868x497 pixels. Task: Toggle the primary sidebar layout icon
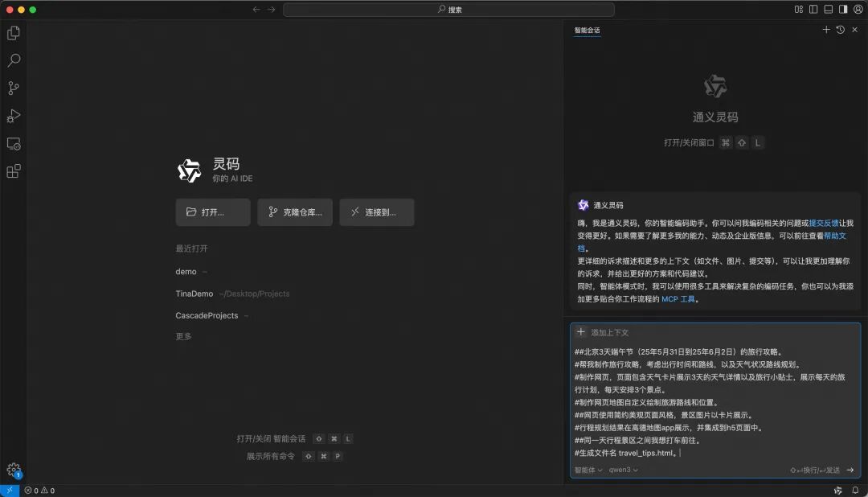813,10
